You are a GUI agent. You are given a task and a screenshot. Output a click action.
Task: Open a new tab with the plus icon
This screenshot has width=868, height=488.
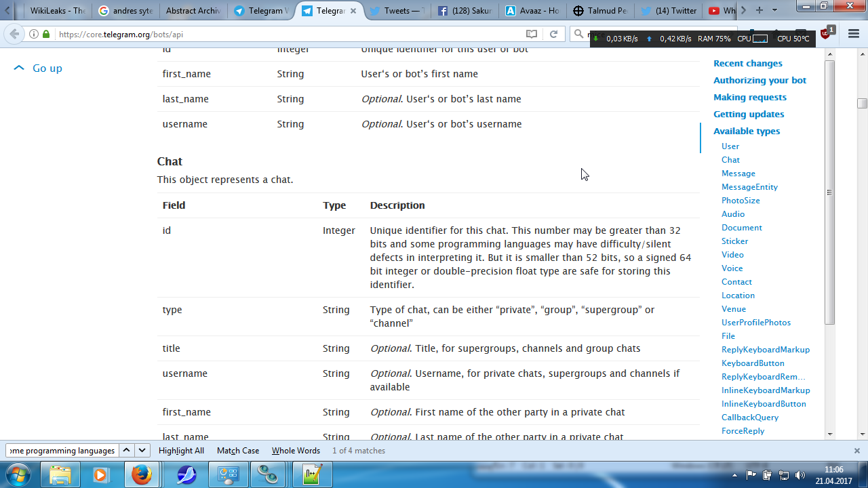coord(759,10)
